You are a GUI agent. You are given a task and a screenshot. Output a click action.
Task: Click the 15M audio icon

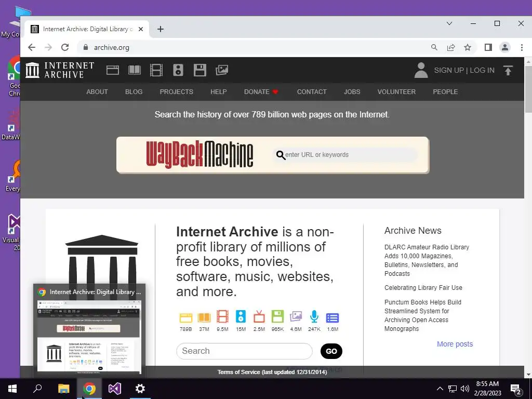241,316
